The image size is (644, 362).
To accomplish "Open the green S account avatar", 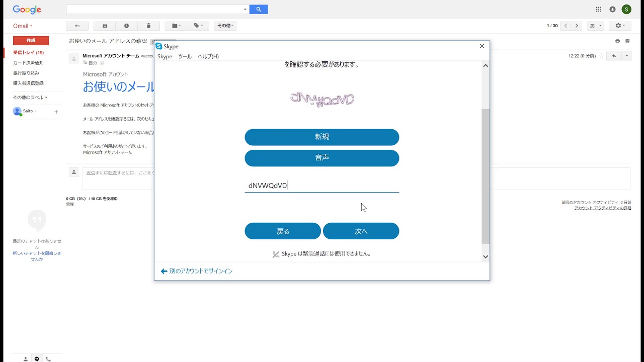I will [x=626, y=10].
